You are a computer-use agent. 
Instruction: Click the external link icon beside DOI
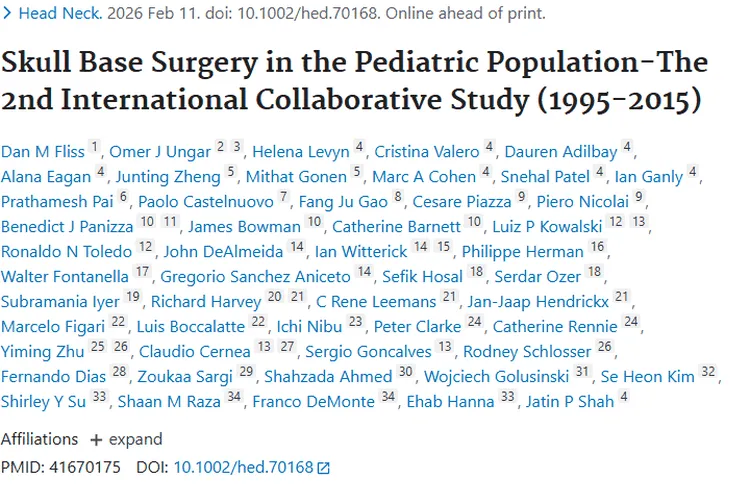pyautogui.click(x=323, y=467)
